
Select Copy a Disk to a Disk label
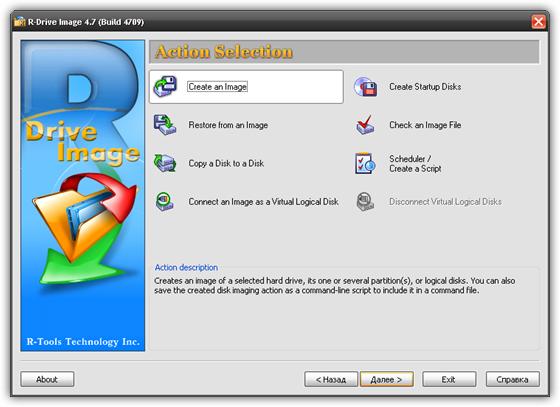point(226,164)
